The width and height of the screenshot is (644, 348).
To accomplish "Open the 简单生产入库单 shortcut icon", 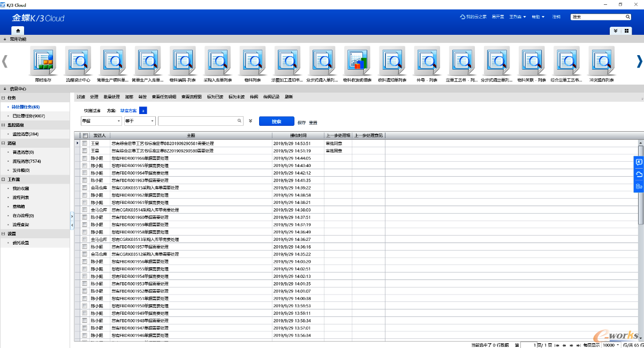I will click(x=148, y=60).
